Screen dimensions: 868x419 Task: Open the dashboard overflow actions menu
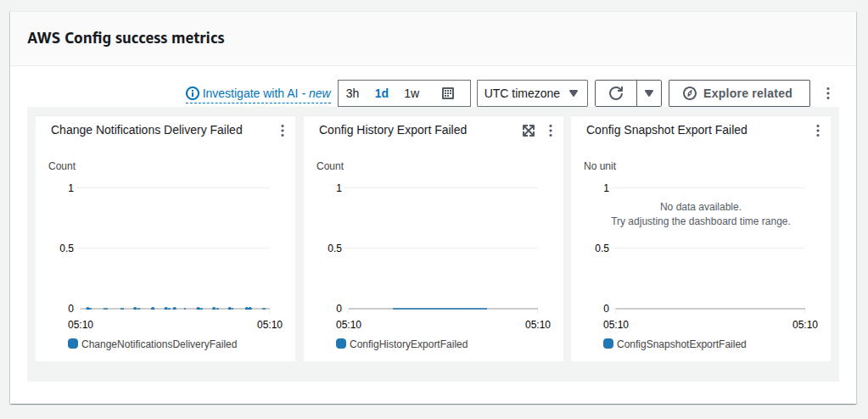828,93
